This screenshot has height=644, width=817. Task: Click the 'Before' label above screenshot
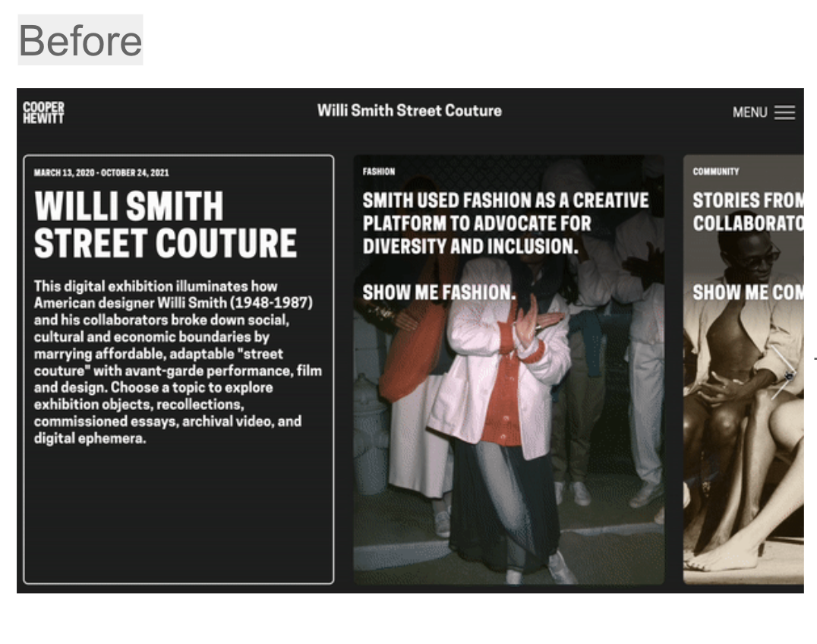click(x=80, y=40)
